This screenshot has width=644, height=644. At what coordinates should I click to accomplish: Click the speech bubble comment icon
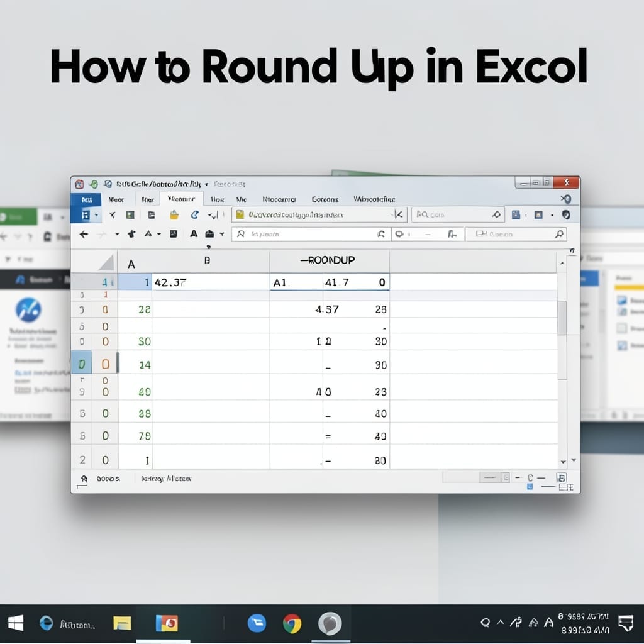pyautogui.click(x=399, y=234)
